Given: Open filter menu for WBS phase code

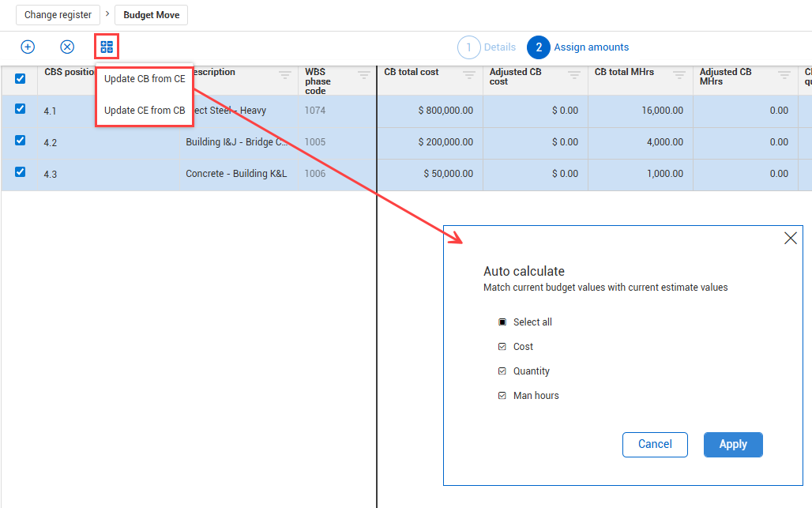Looking at the screenshot, I should coord(363,75).
